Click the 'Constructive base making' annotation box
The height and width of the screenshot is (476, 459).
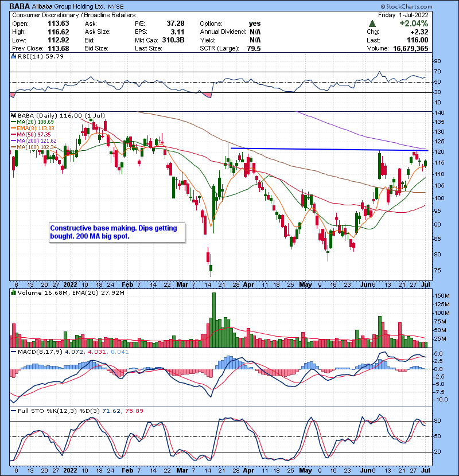coord(117,232)
